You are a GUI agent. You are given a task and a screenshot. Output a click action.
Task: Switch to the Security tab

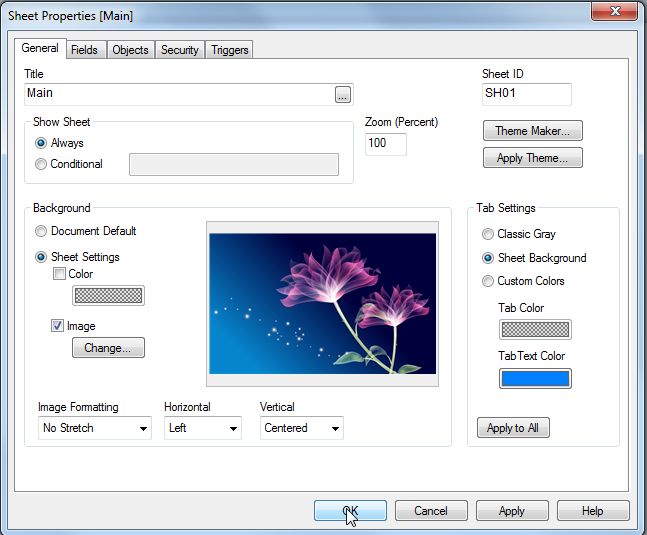pyautogui.click(x=179, y=50)
